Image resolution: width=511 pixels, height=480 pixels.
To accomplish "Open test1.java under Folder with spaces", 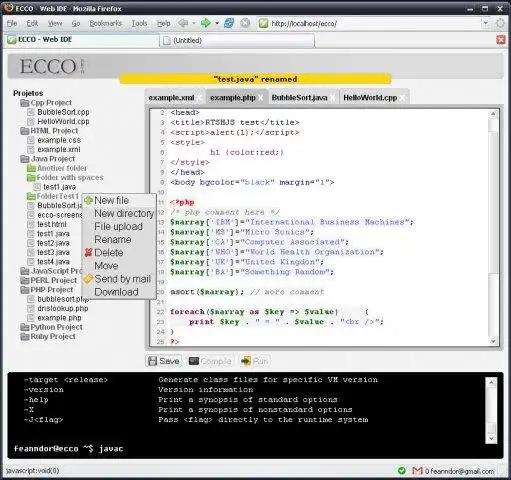I will (x=55, y=187).
